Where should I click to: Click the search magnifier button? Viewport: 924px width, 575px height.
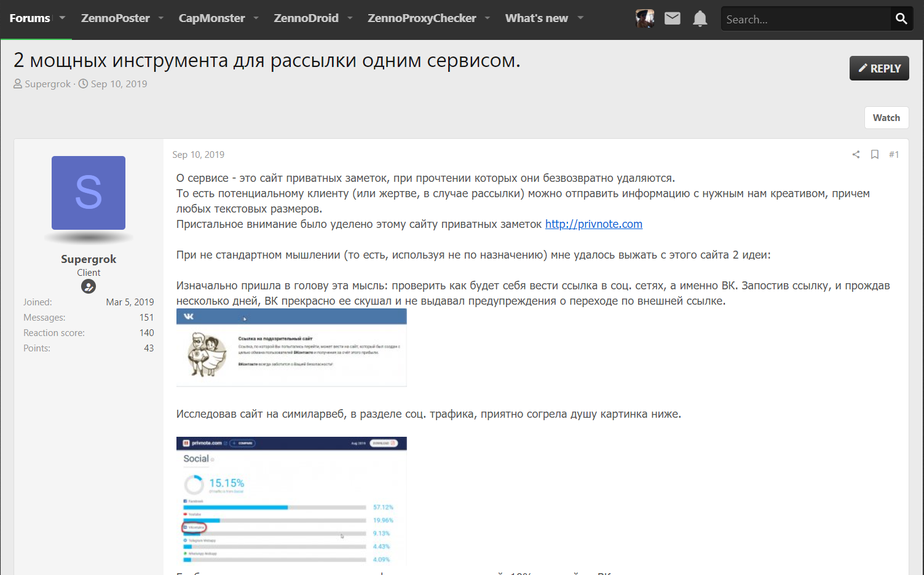pyautogui.click(x=901, y=19)
